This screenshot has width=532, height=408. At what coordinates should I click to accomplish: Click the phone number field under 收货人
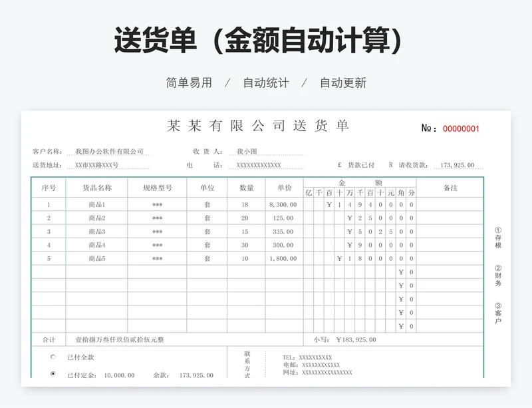coord(259,165)
